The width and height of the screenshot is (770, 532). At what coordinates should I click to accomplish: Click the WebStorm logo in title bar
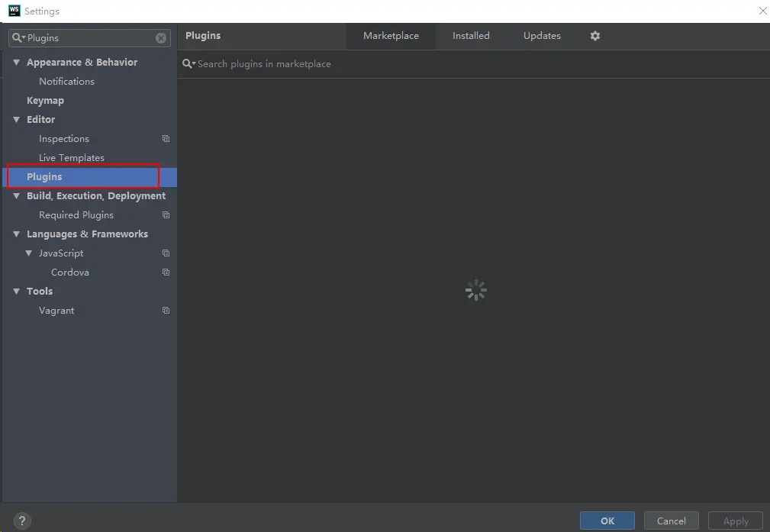tap(14, 11)
